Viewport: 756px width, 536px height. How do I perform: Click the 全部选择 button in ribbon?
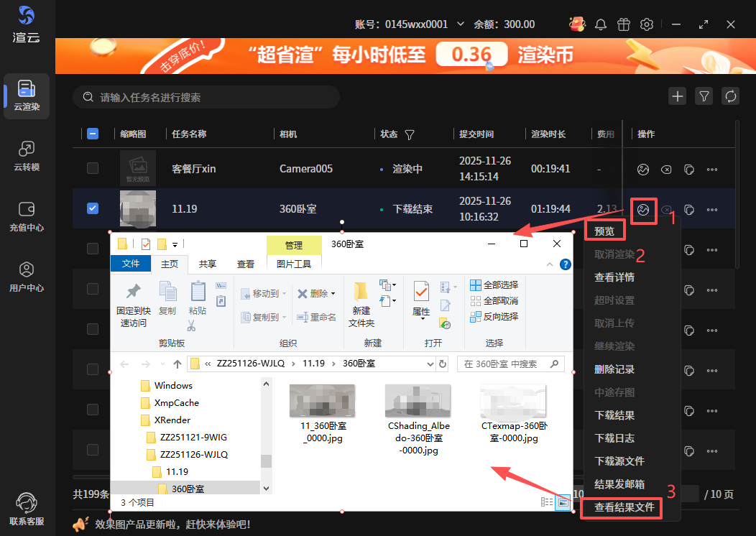[494, 285]
